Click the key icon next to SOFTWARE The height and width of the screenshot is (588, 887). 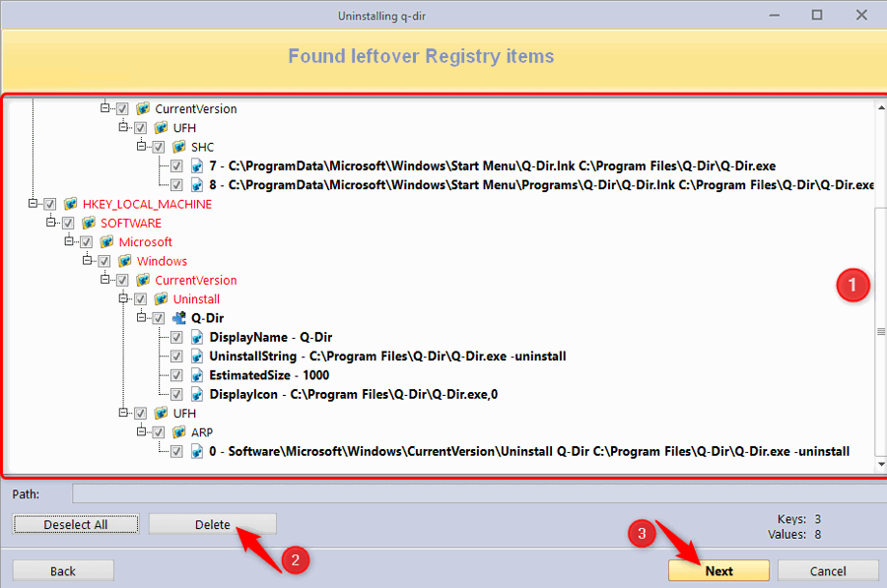(x=89, y=223)
